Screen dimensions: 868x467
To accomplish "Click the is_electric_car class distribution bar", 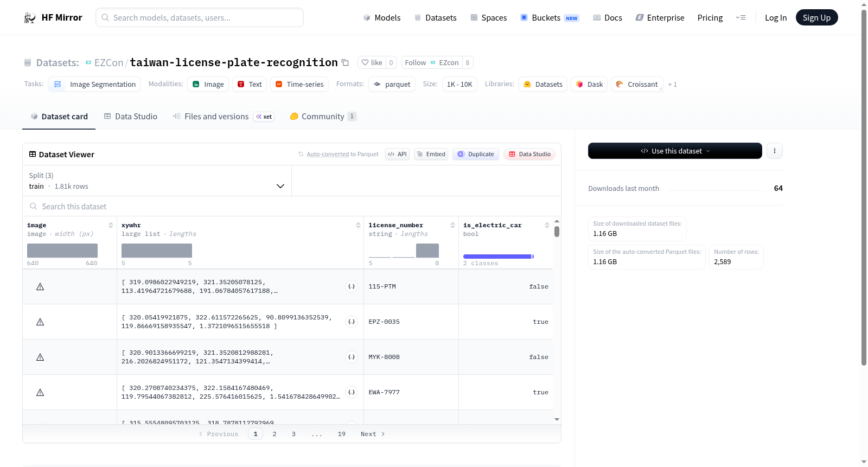I will (499, 257).
